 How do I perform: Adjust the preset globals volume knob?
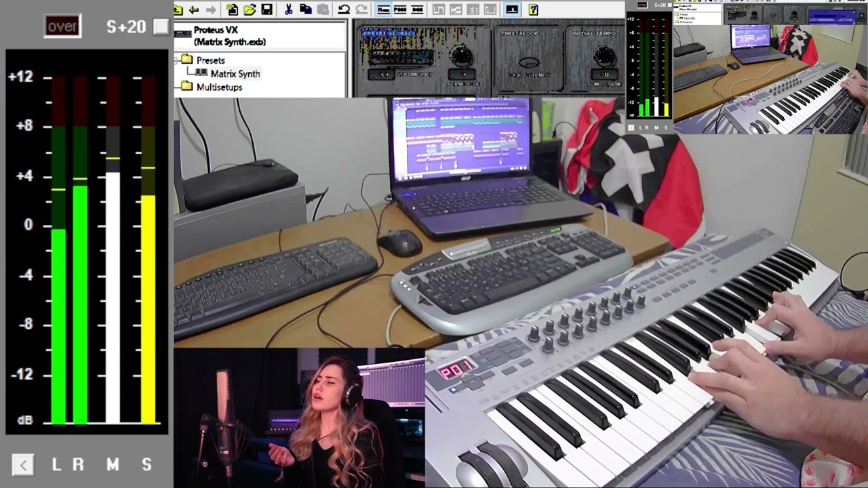pyautogui.click(x=462, y=56)
